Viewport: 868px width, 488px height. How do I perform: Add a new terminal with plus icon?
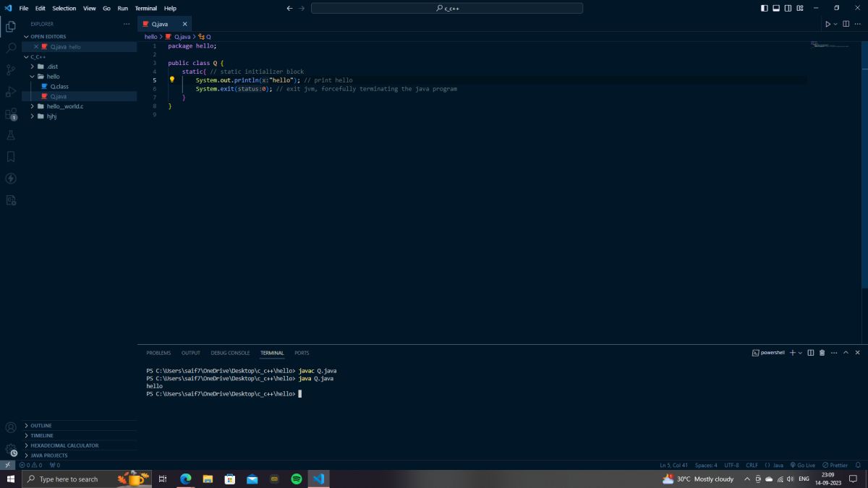click(792, 353)
